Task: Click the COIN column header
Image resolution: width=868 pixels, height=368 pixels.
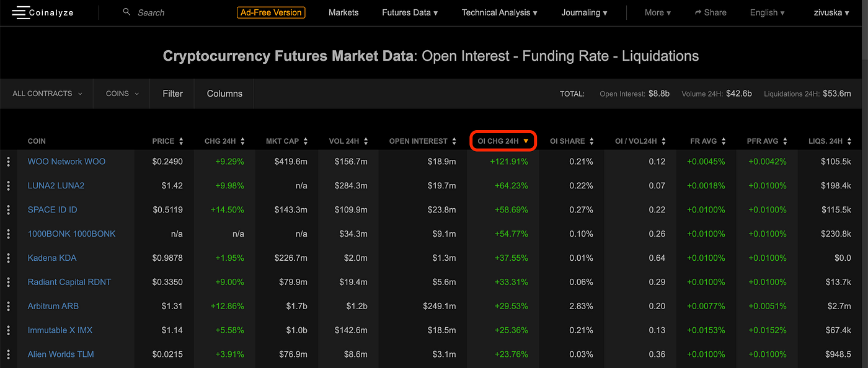Action: (37, 141)
